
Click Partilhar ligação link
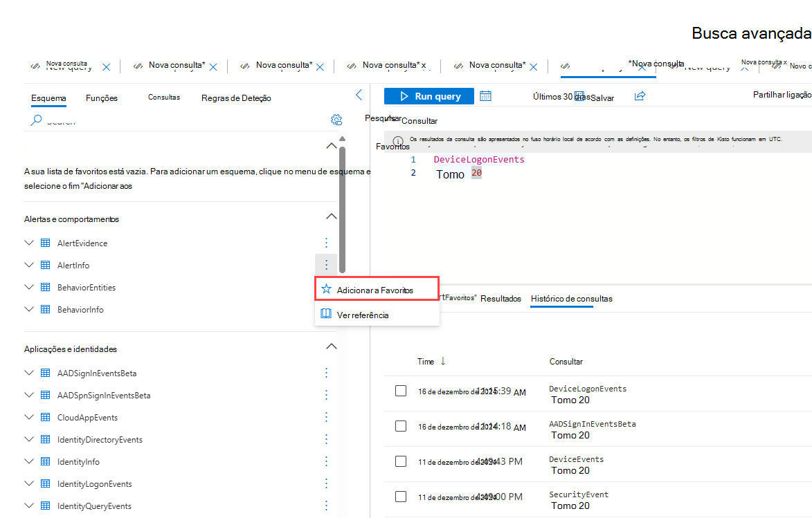pyautogui.click(x=782, y=94)
